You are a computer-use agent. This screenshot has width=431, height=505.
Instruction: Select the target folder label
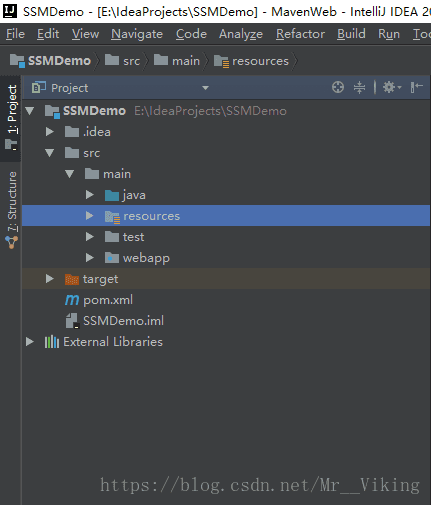pos(100,279)
